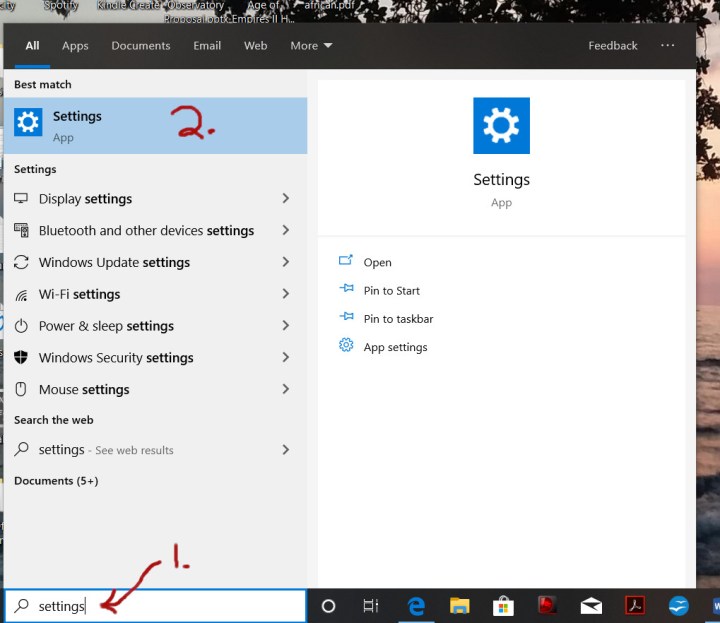Click the search text box containing 'settings'
Viewport: 720px width, 623px height.
point(160,606)
